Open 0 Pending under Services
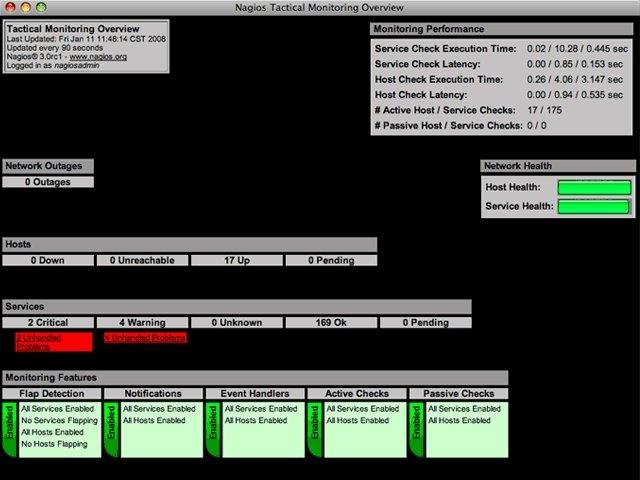The image size is (640, 480). click(426, 322)
